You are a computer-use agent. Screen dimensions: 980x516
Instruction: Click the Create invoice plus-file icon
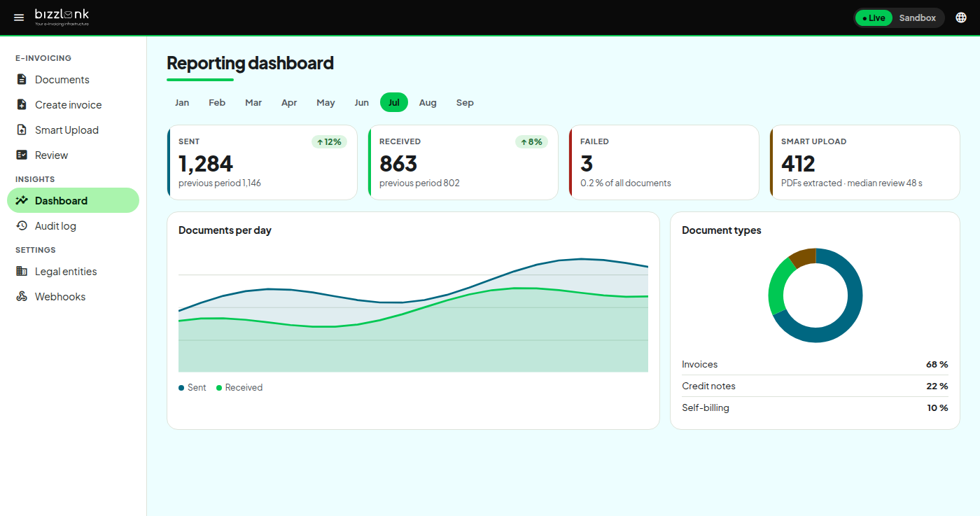click(22, 104)
